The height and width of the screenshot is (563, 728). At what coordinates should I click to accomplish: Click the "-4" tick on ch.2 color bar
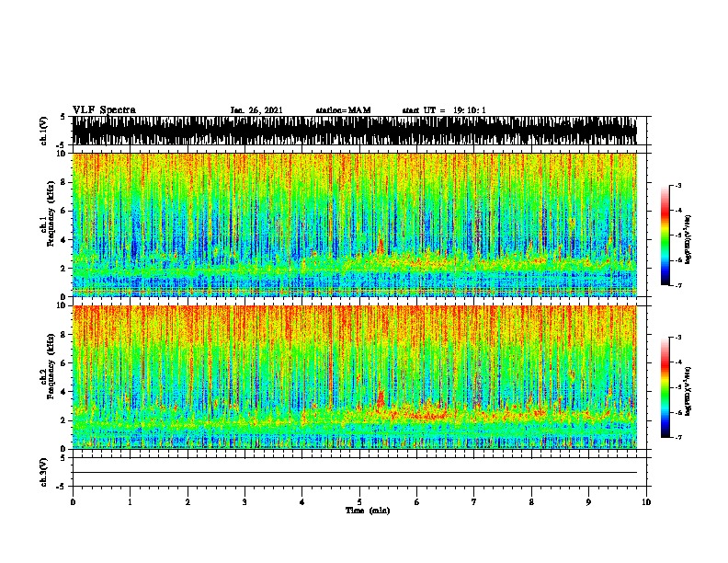point(677,362)
